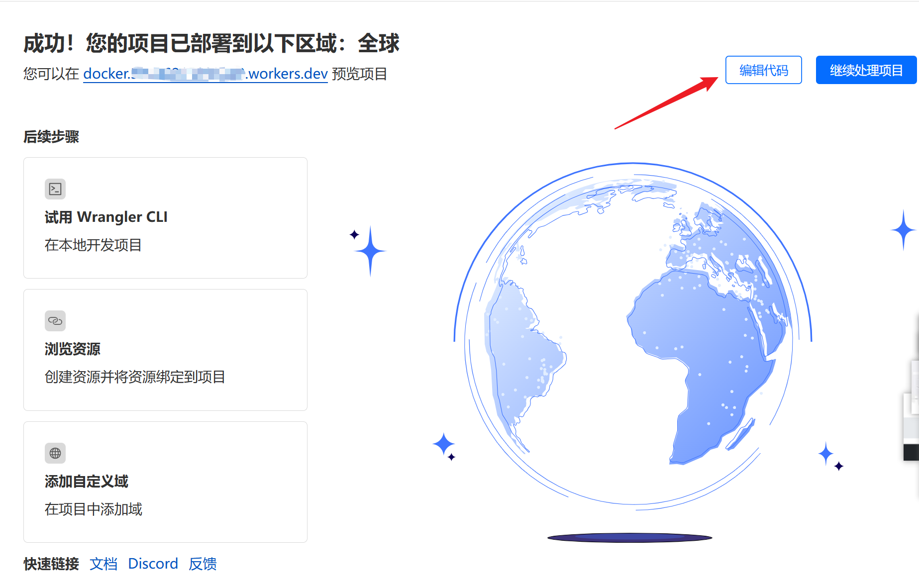This screenshot has height=588, width=919.
Task: Click the 添加自定义域 heading text
Action: (86, 482)
